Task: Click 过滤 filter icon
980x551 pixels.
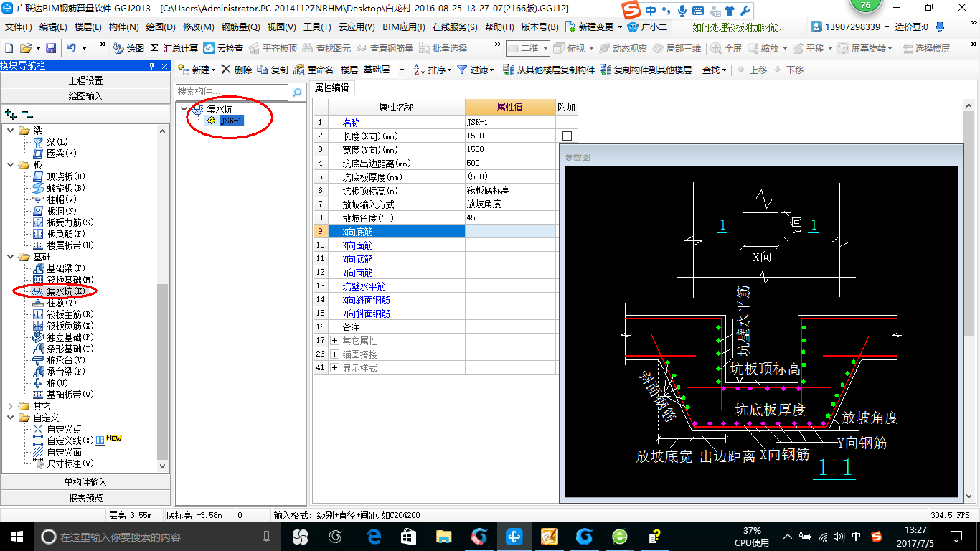Action: pos(463,70)
